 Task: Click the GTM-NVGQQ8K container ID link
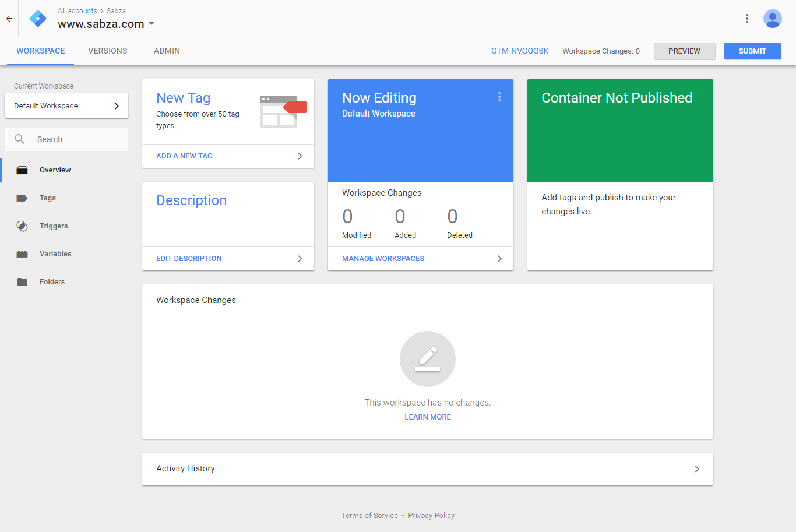pos(520,51)
